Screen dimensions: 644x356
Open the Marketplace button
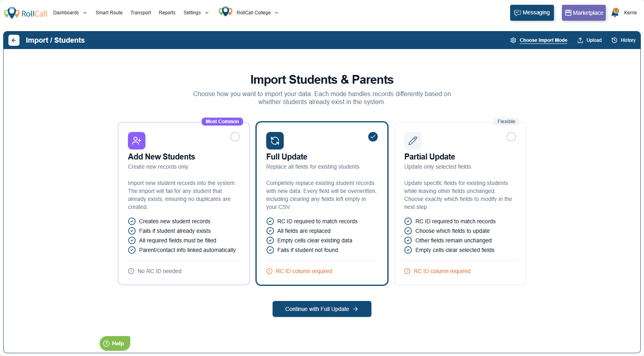point(584,13)
